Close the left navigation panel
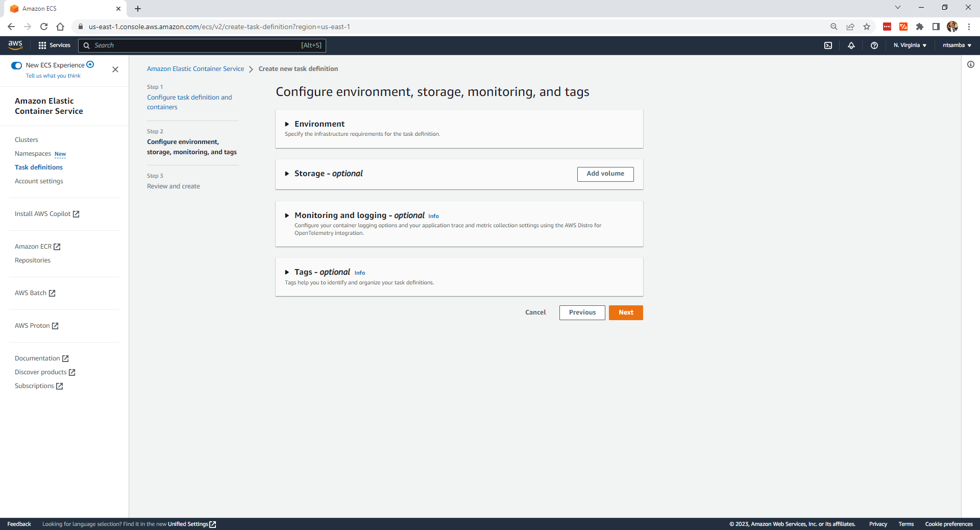 coord(115,69)
